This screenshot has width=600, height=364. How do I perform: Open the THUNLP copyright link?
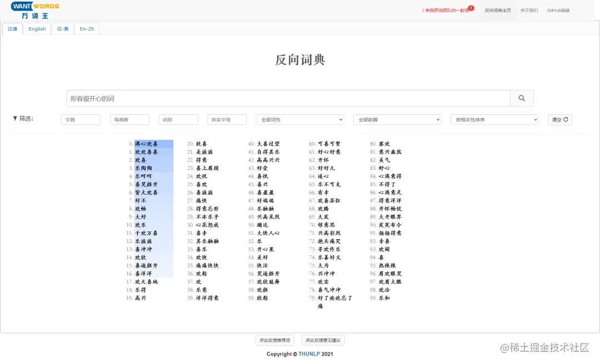point(309,353)
